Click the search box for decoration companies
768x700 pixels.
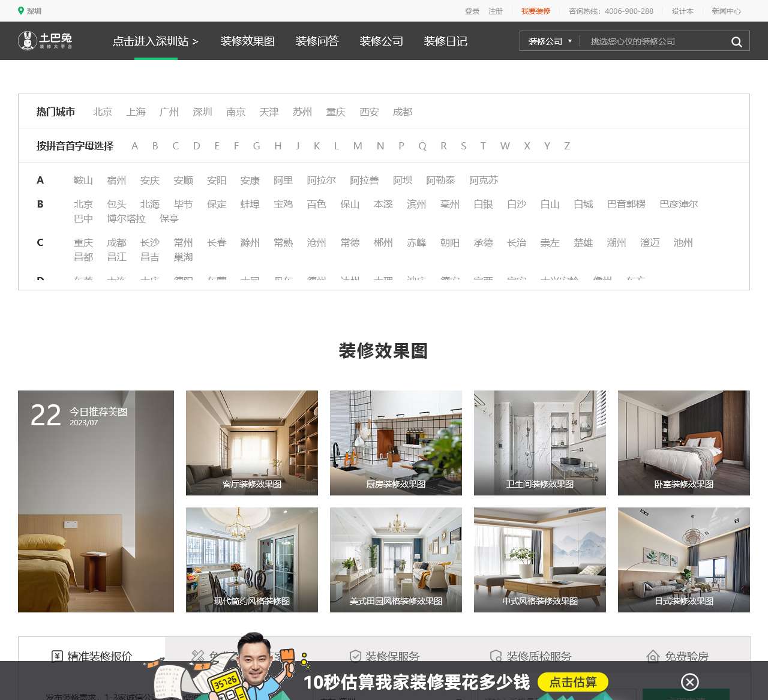point(654,41)
